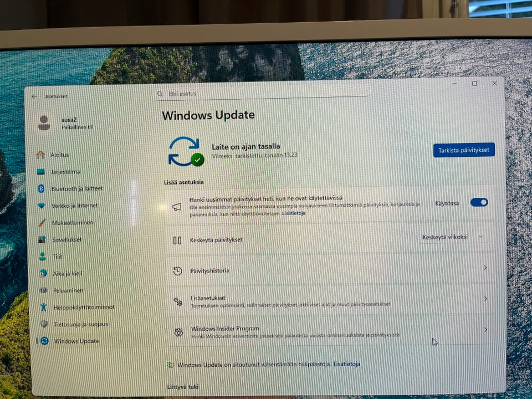Click the back arrow next to Asetukset

tap(34, 96)
